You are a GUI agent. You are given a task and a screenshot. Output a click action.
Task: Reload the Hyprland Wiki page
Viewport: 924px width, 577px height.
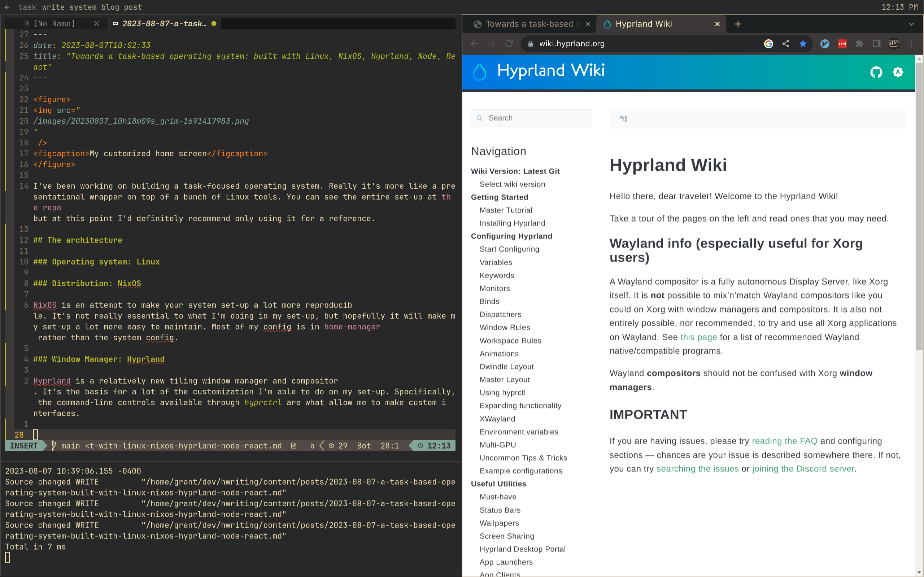click(509, 44)
